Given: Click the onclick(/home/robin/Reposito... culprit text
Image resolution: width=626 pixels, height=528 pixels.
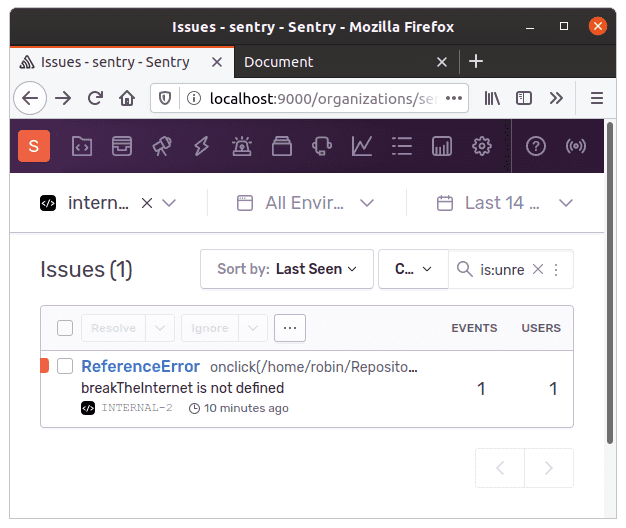Looking at the screenshot, I should (314, 367).
